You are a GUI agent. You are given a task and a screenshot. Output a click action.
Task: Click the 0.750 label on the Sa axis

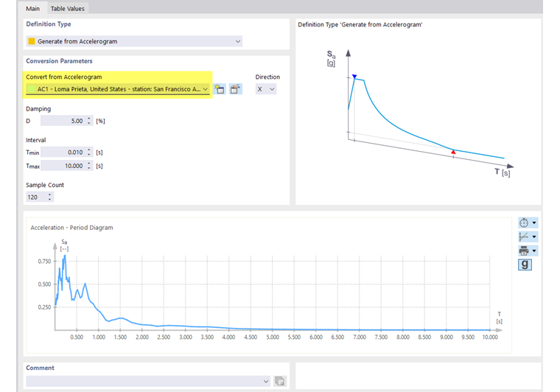pos(45,262)
